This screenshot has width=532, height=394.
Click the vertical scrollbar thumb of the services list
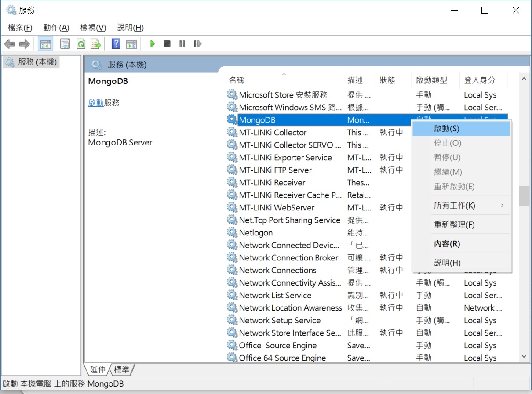[524, 196]
